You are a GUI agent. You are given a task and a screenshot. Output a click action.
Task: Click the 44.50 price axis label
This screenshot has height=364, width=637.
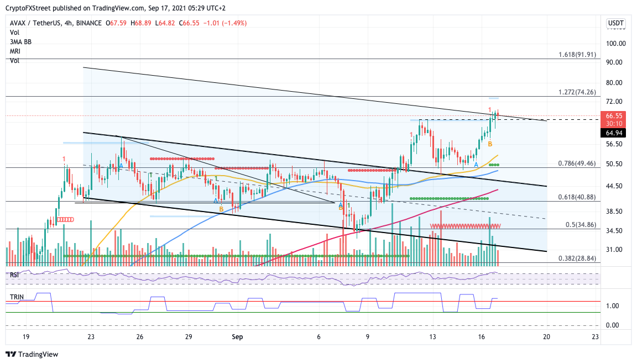click(614, 186)
